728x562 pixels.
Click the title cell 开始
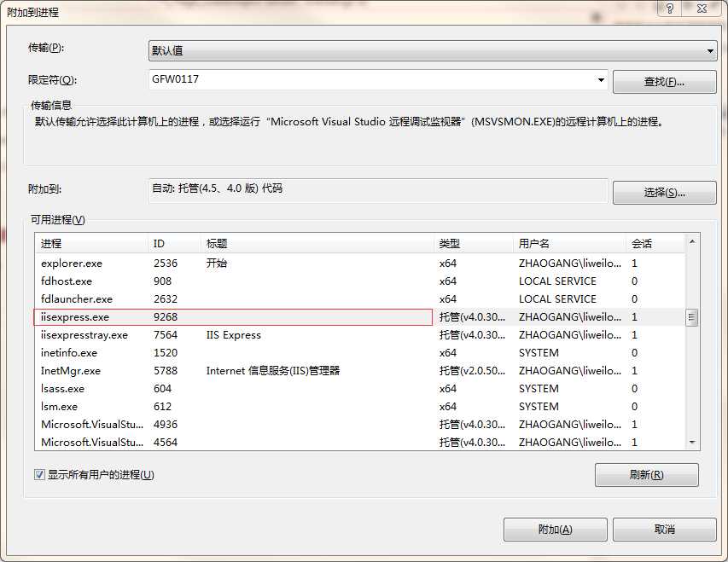click(217, 264)
